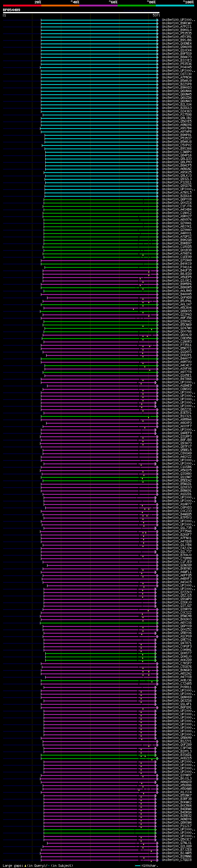The image size is (197, 868).
Task: Click the white query sequence bar
Action: pyautogui.click(x=81, y=12)
